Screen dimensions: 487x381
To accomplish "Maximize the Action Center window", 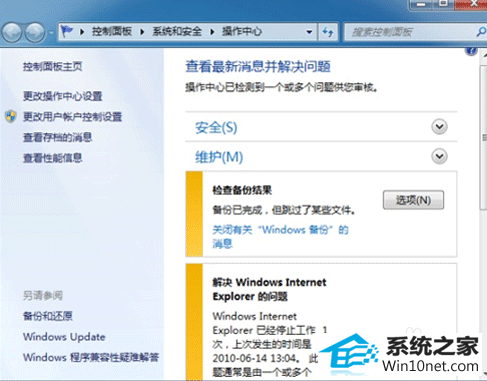I will 443,4.
